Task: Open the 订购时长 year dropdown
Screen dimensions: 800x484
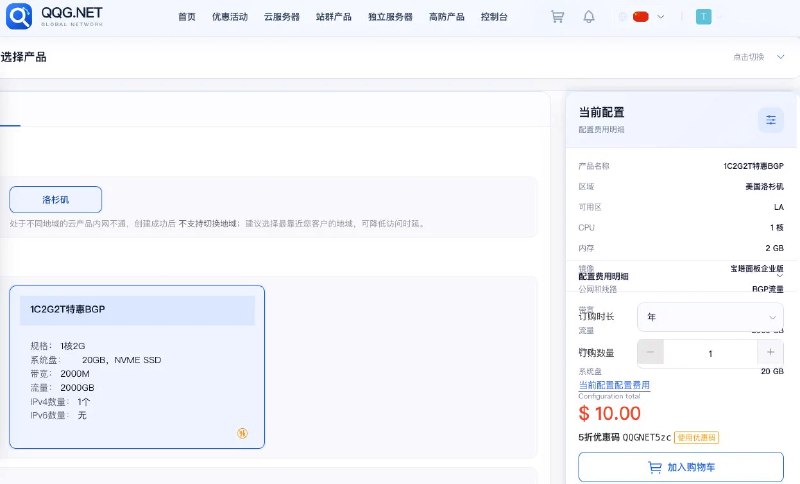Action: tap(710, 317)
